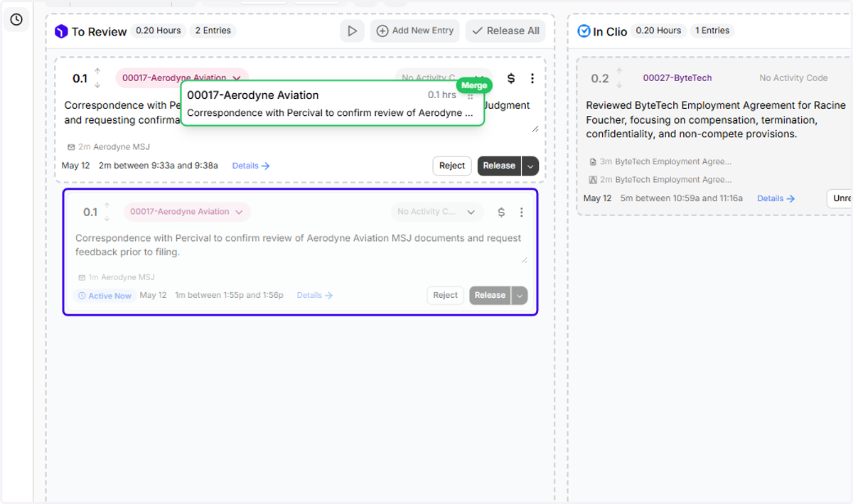The width and height of the screenshot is (853, 504).
Task: Open three-dot menu on first entry
Action: pos(532,78)
